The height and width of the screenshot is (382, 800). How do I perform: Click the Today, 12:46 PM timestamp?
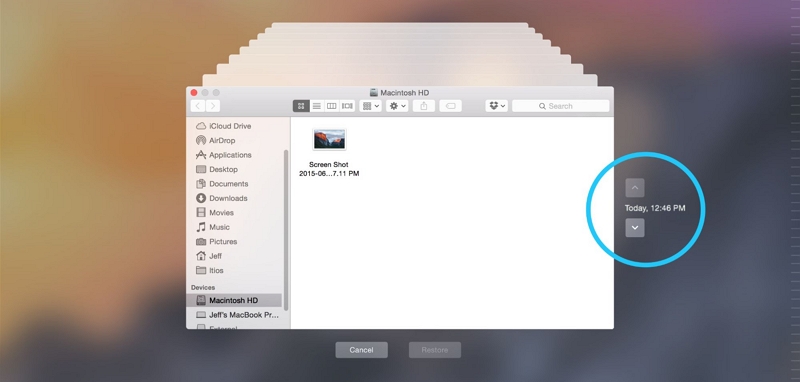[655, 208]
